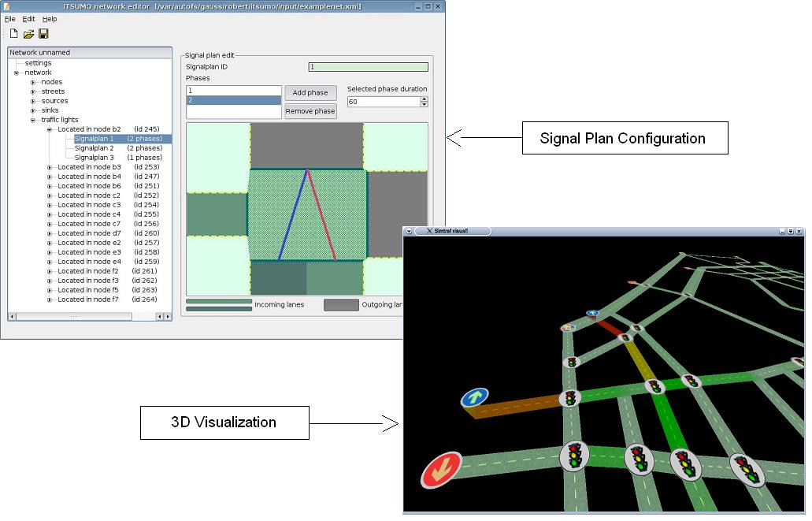Open a network file via folder icon
This screenshot has height=521, width=812.
[28, 34]
